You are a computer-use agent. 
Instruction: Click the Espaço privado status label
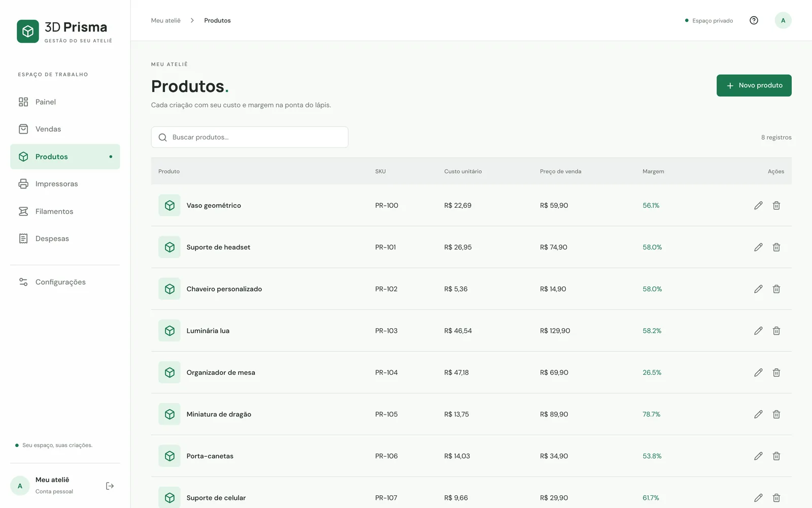pos(713,21)
